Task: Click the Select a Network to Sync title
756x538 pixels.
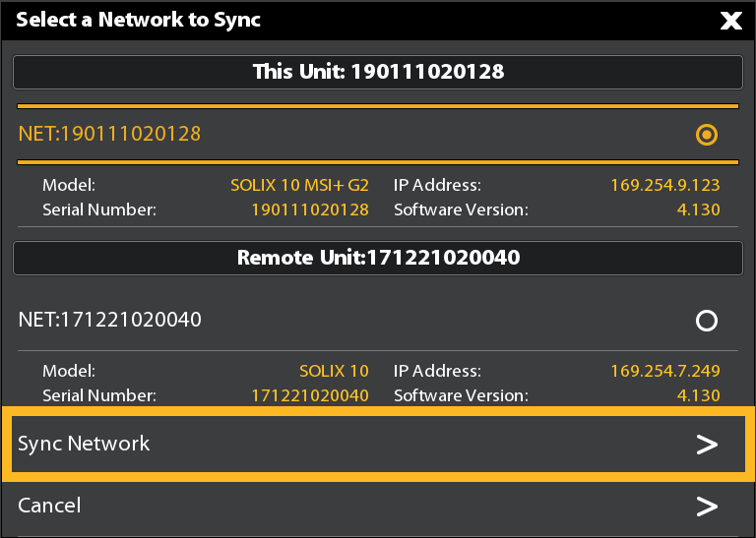Action: point(139,21)
